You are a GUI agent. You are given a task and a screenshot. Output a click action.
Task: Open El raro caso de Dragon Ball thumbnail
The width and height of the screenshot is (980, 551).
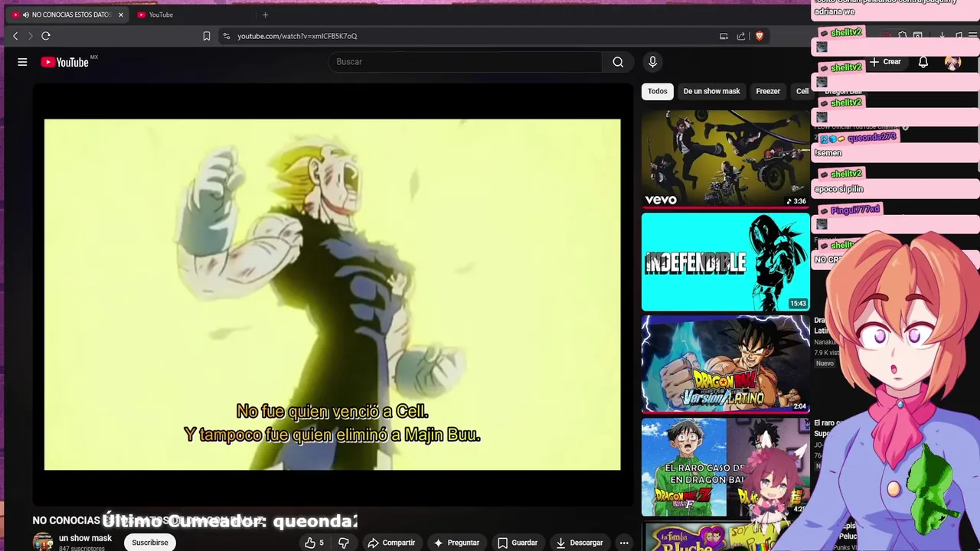725,467
